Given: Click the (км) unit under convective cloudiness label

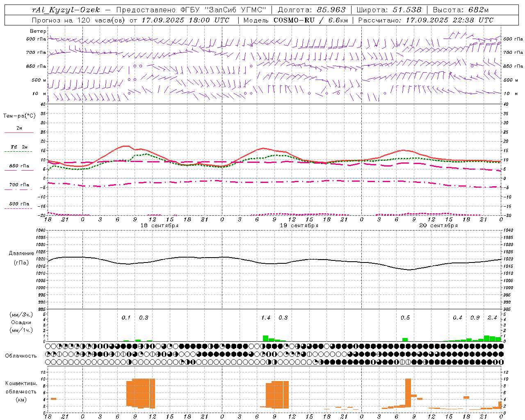Looking at the screenshot, I should point(21,399).
